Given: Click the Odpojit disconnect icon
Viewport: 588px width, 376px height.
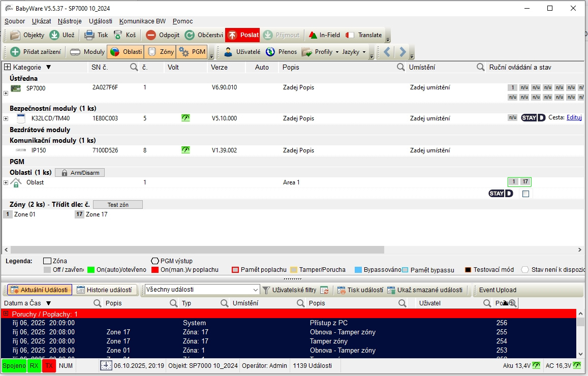Looking at the screenshot, I should (151, 35).
